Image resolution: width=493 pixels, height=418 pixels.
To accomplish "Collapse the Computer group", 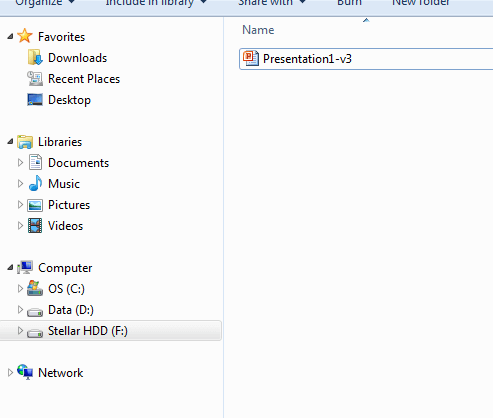I will pos(10,267).
